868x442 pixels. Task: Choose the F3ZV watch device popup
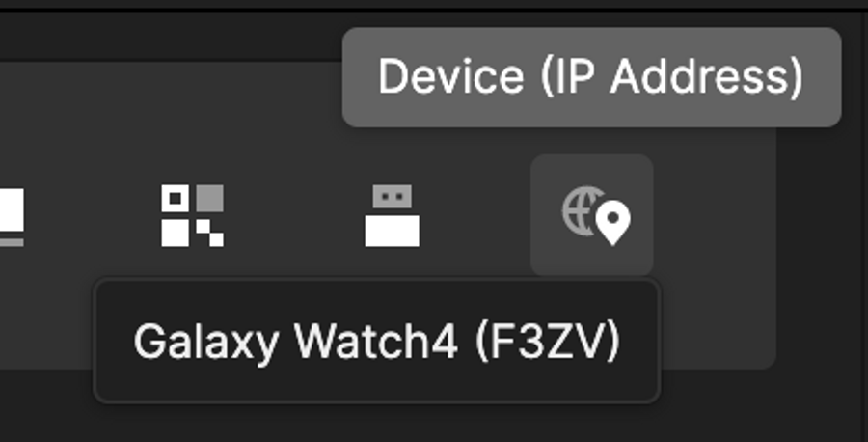tap(377, 342)
